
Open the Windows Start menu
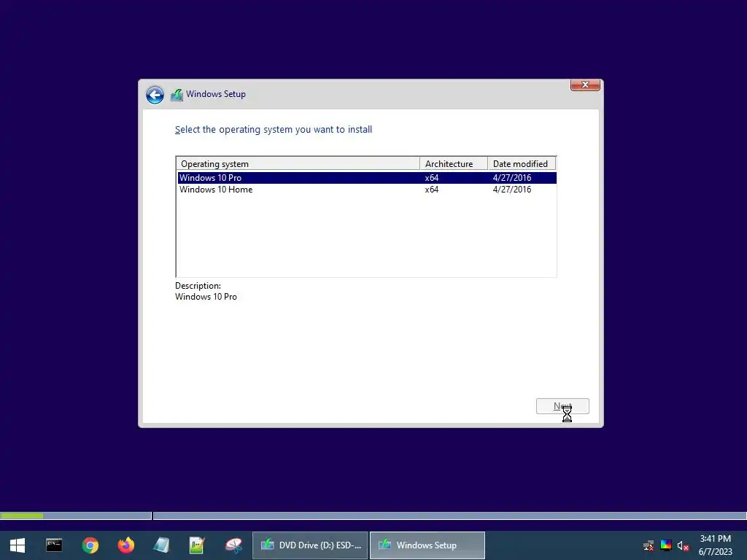coord(18,545)
